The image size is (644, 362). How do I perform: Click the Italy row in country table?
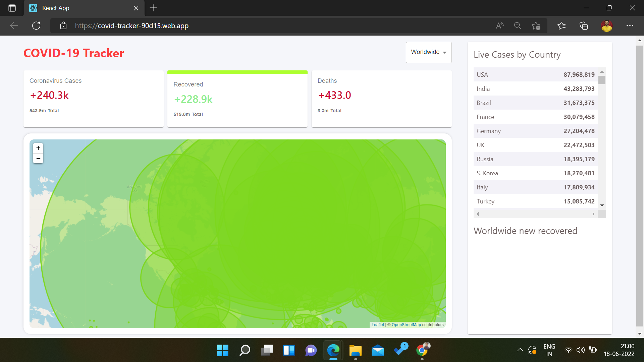coord(536,187)
